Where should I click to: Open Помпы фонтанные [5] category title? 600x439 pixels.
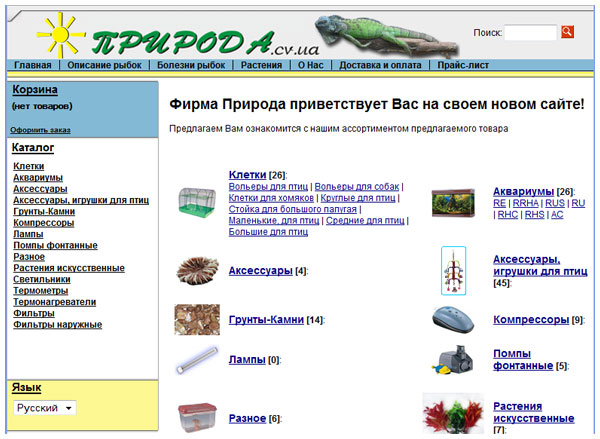(x=523, y=360)
